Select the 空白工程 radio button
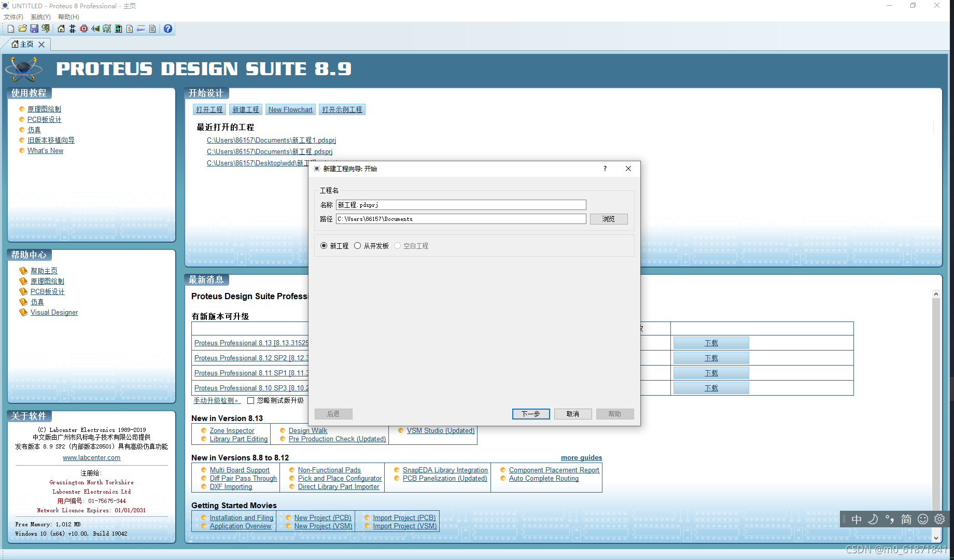 click(398, 246)
